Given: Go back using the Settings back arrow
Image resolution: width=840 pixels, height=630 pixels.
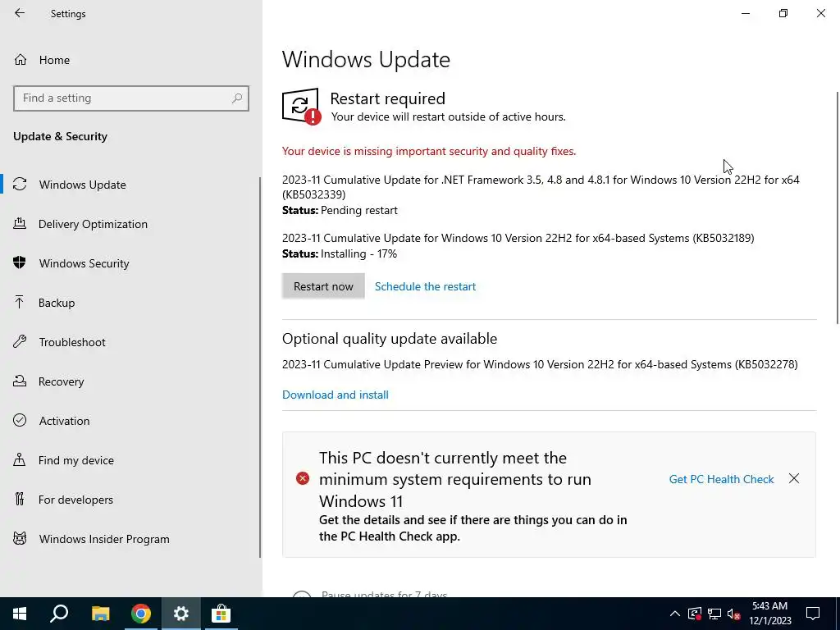Looking at the screenshot, I should click(x=20, y=13).
